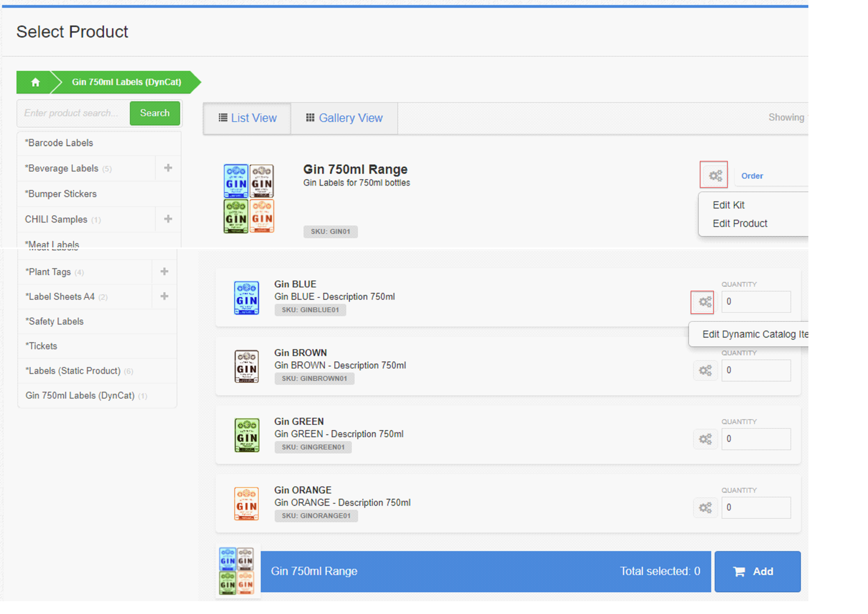Expand the CHILI Samples category
The image size is (868, 614).
pos(168,219)
